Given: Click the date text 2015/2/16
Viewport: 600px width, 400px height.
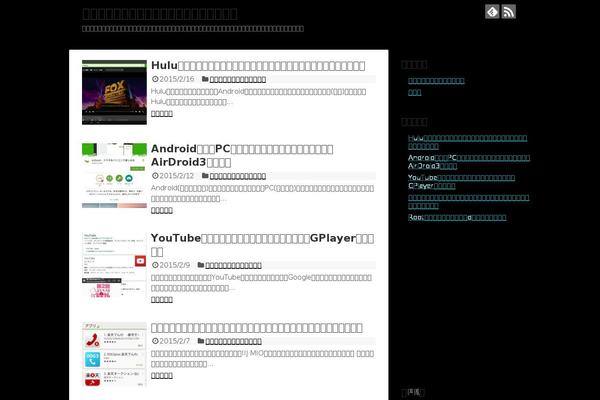Looking at the screenshot, I should point(177,79).
